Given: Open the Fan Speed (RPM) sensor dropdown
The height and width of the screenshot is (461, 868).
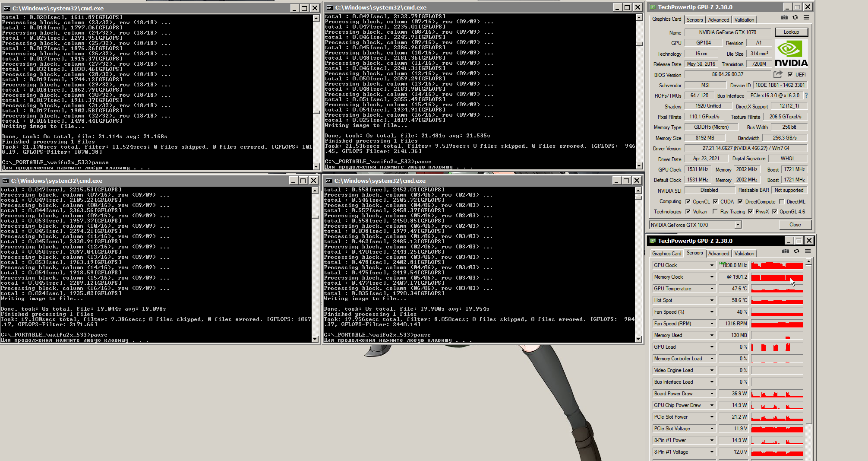Looking at the screenshot, I should point(712,324).
